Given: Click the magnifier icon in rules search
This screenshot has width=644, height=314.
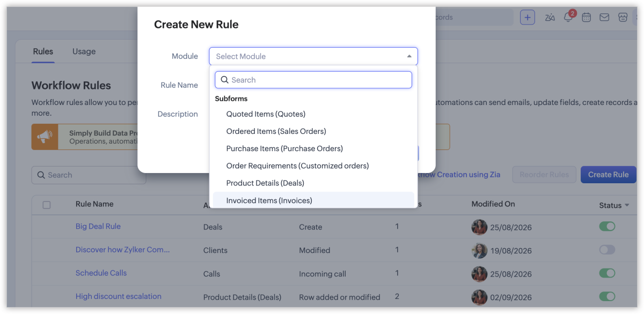Looking at the screenshot, I should (x=41, y=175).
